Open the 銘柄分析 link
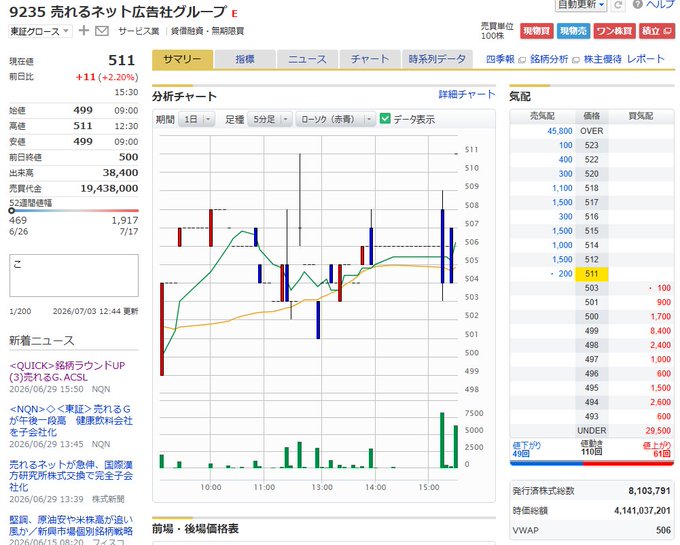Screen dimensions: 680x545 click(549, 59)
